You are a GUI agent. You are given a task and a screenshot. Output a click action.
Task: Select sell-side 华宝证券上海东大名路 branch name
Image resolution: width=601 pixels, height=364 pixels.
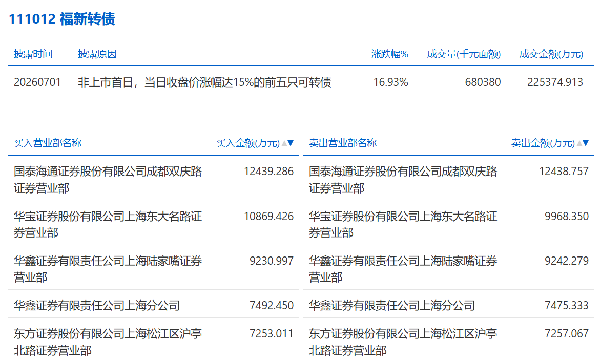[x=403, y=225]
